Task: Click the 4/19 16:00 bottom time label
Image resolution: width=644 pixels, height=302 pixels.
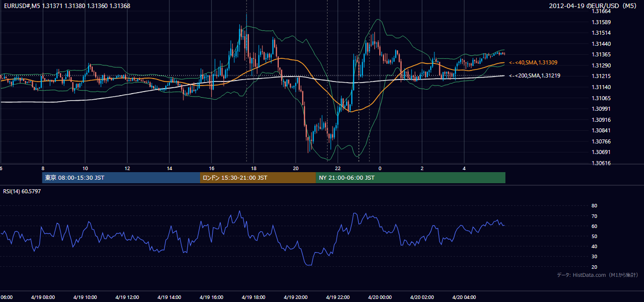Action: [212, 297]
